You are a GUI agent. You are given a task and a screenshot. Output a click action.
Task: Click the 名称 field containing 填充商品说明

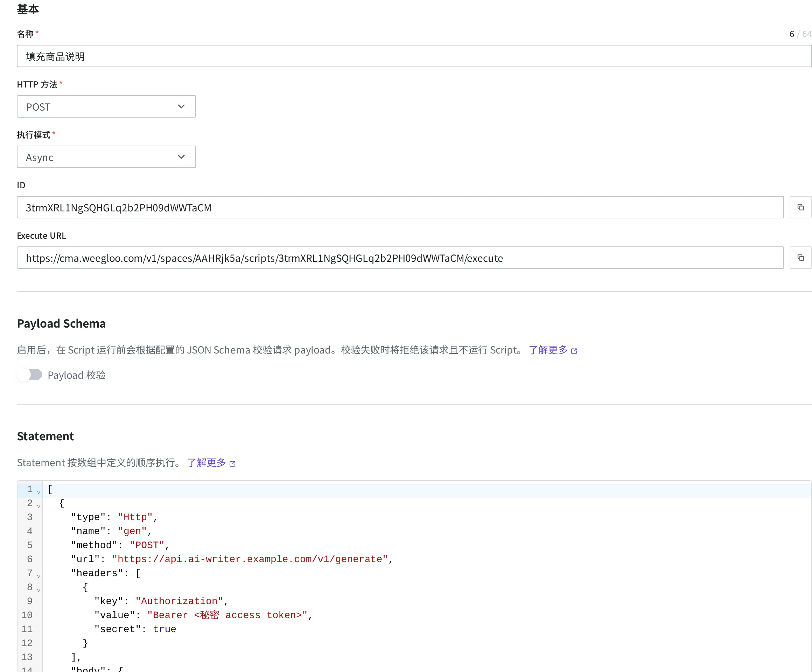click(x=414, y=56)
